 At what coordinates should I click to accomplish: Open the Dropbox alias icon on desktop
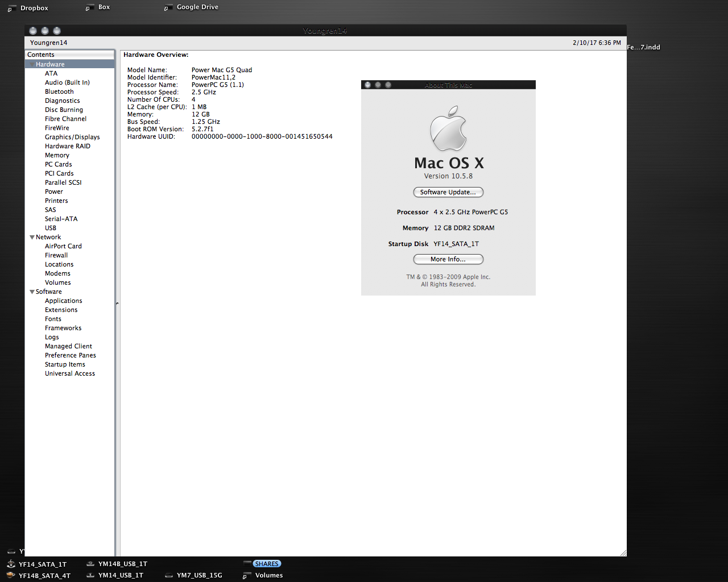(x=11, y=9)
